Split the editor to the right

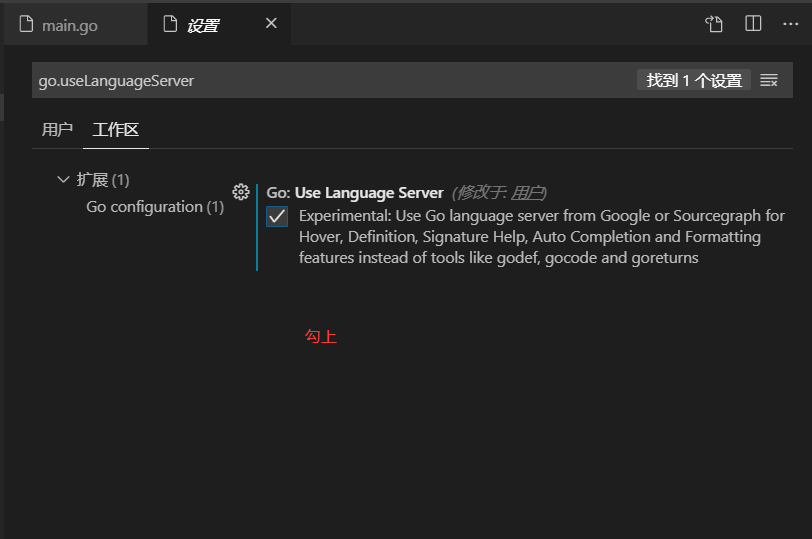pyautogui.click(x=753, y=23)
